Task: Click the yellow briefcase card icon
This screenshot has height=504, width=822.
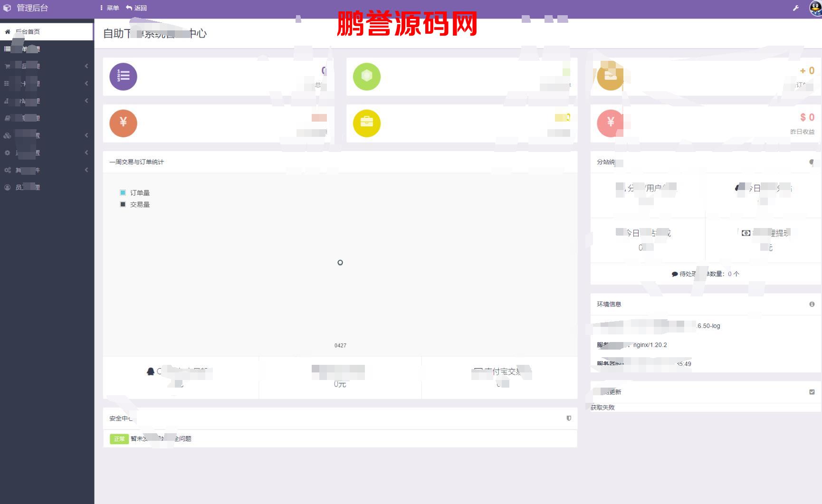Action: [367, 123]
